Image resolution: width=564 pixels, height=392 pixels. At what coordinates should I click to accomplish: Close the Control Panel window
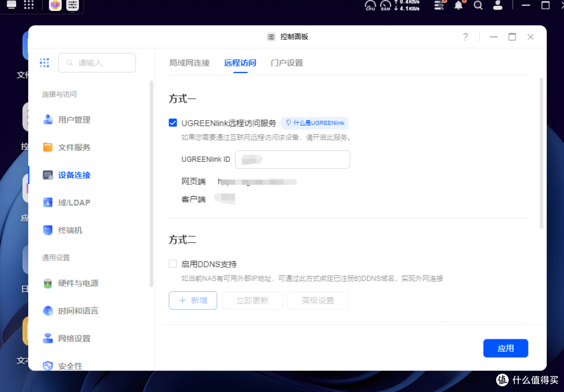[531, 37]
